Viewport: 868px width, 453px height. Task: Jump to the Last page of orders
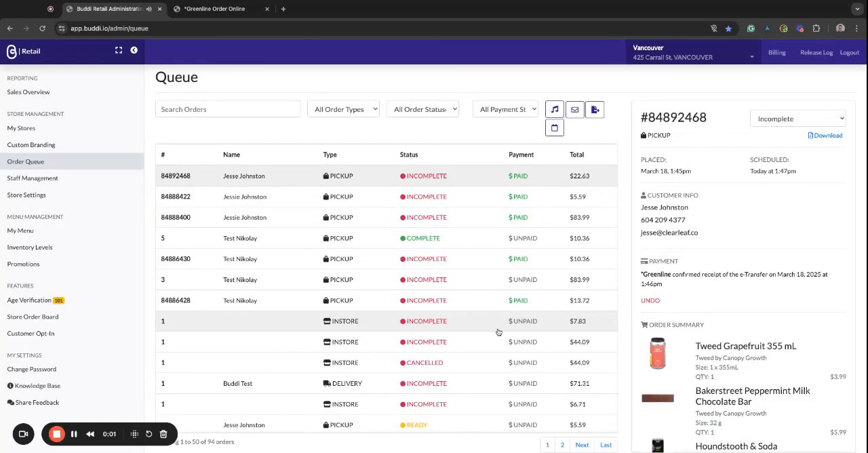point(606,445)
